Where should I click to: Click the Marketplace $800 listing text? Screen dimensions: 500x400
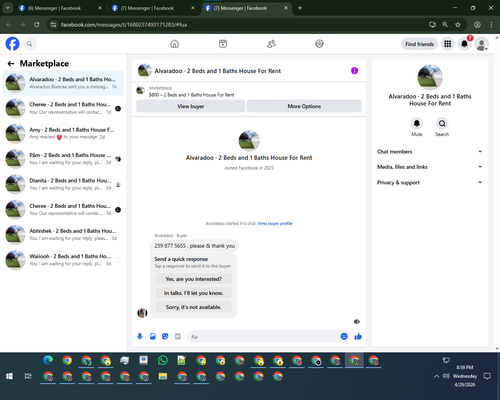click(x=191, y=95)
